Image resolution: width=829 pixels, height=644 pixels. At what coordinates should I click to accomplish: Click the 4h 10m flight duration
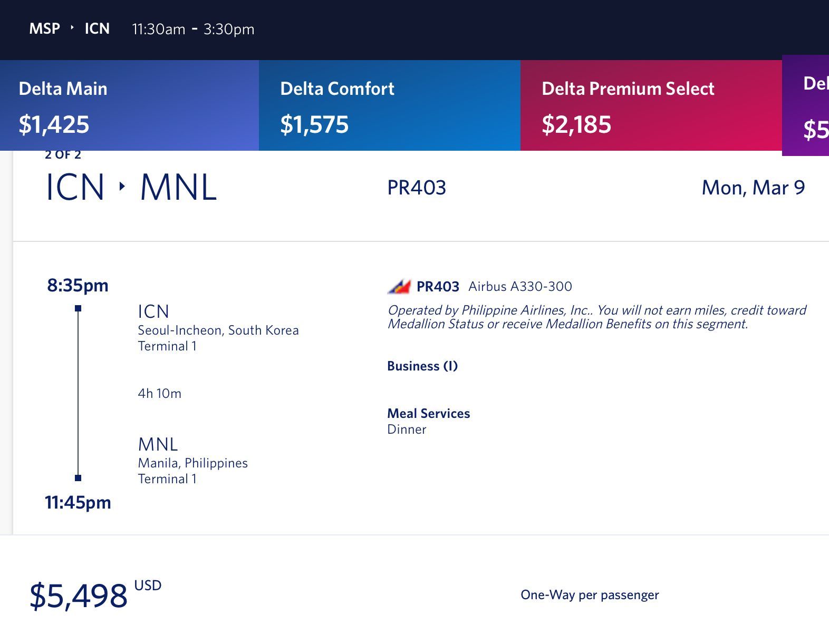tap(160, 394)
